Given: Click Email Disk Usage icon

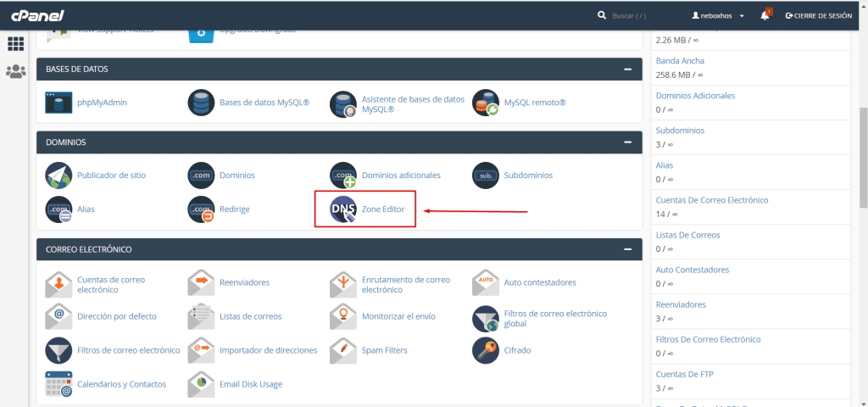Looking at the screenshot, I should [201, 384].
